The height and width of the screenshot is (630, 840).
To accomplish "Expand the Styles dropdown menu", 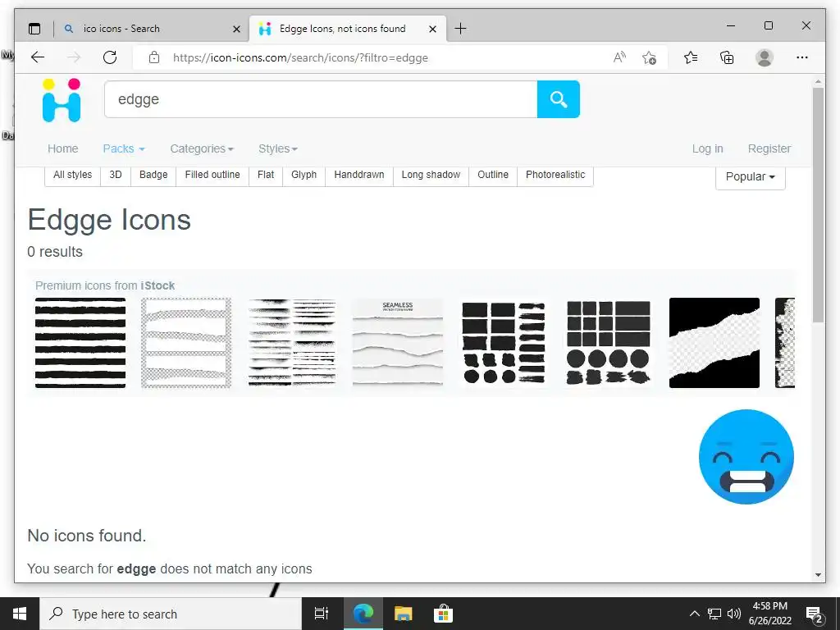I will click(x=278, y=148).
